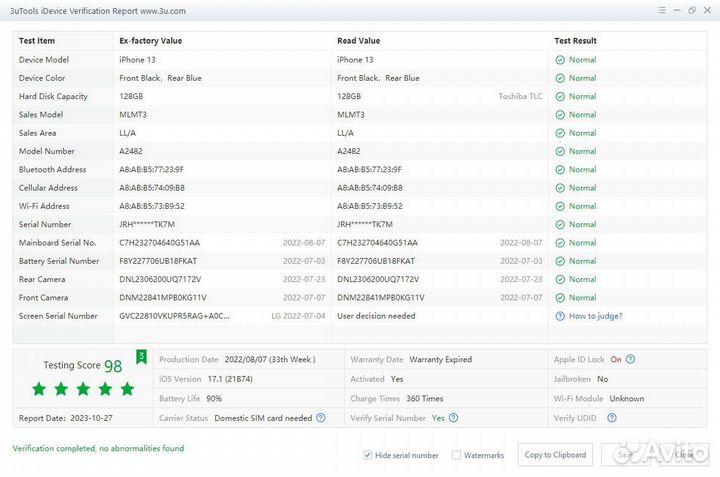Click the Normal checkmark in Wi-Fi Address row
720x477 pixels.
(560, 206)
